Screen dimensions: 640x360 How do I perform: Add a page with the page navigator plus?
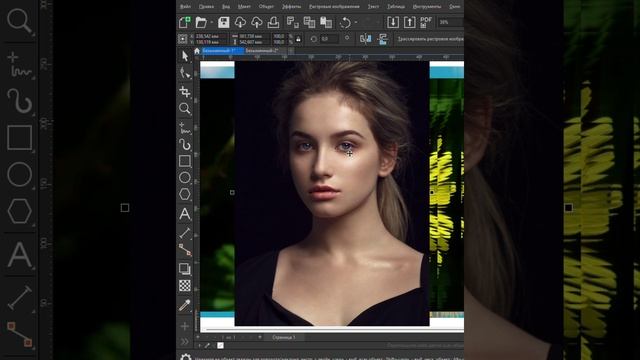(x=260, y=337)
